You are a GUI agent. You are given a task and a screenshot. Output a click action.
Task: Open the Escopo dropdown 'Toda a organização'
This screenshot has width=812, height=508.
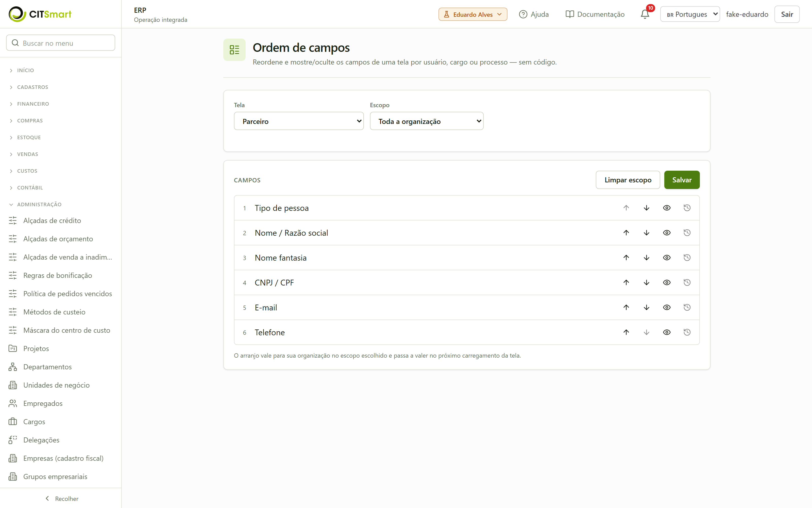click(x=427, y=121)
